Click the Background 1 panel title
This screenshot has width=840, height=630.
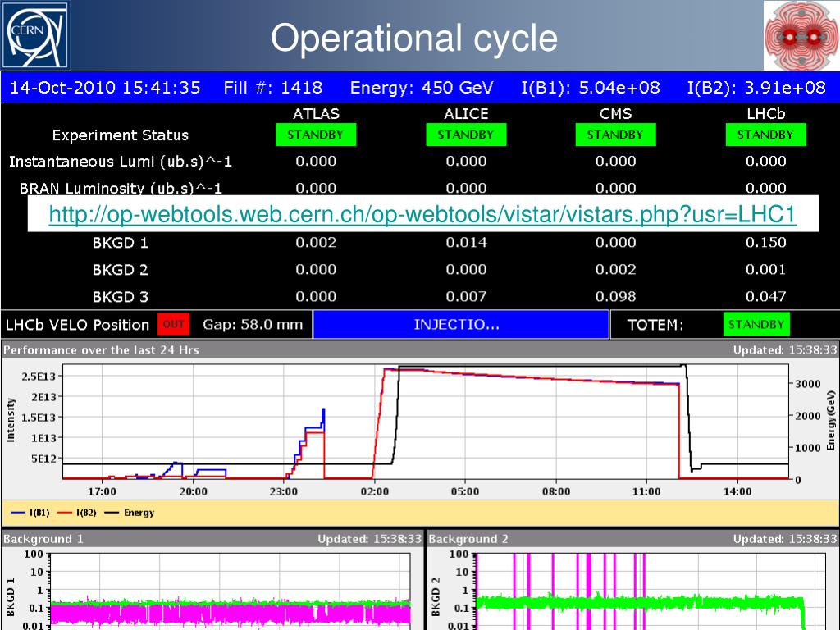pos(43,539)
